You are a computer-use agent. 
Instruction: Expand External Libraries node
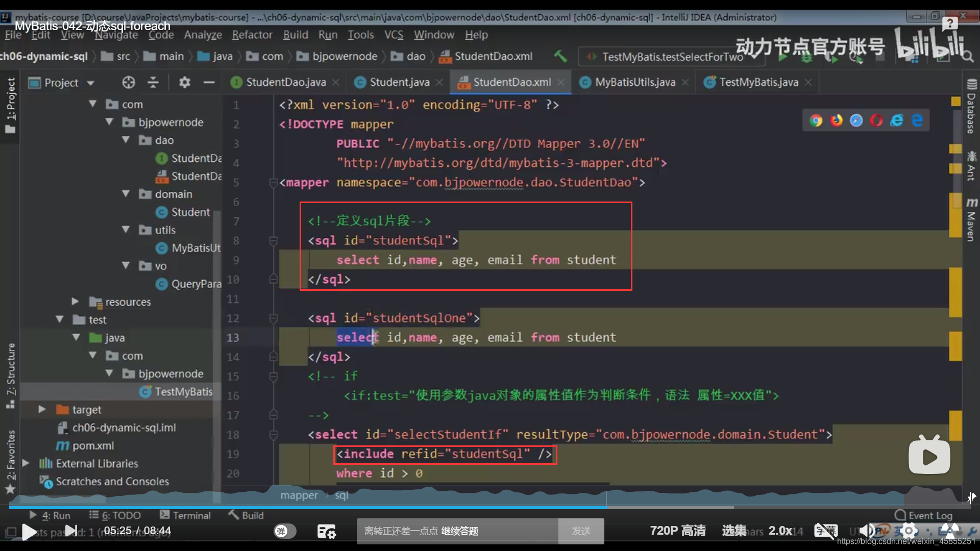point(26,463)
